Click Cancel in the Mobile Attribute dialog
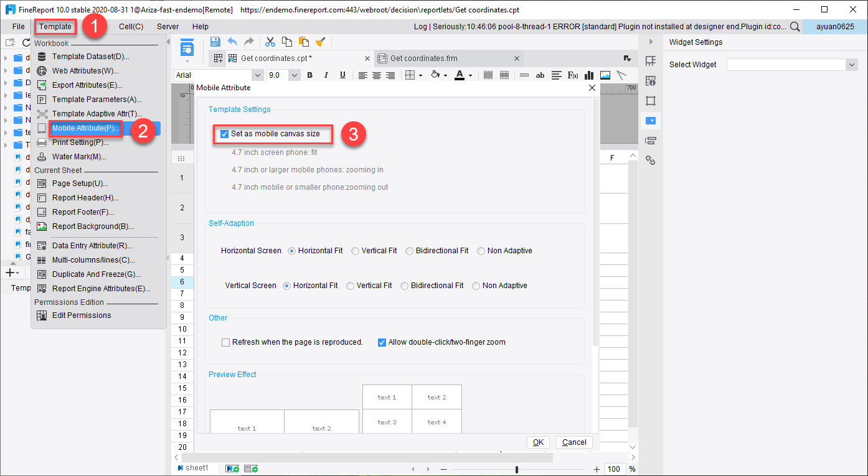 click(x=574, y=442)
